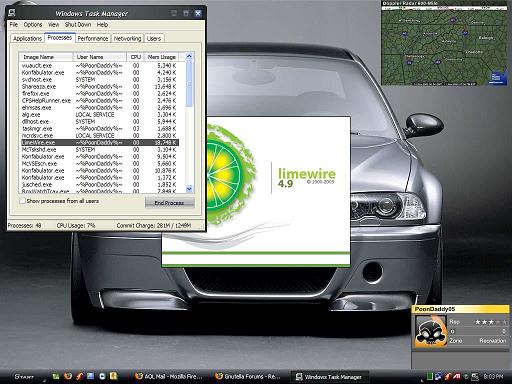This screenshot has width=512, height=384.
Task: Check Show processes from all users
Action: [x=22, y=201]
